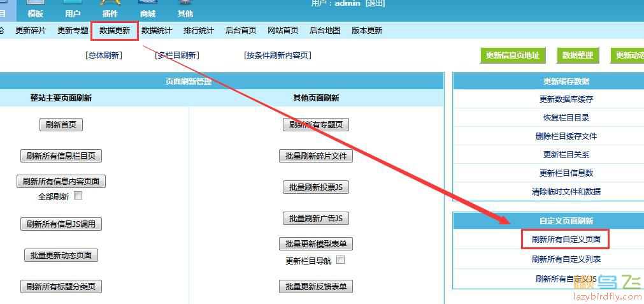The image size is (644, 304).
Task: Click the admin username text
Action: click(x=347, y=3)
